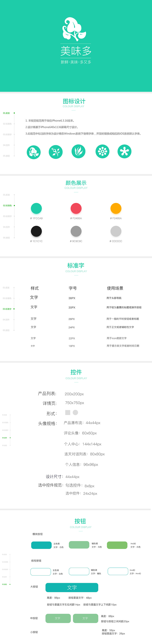Select highlighted 05.按钮 in 按钮 sidebar

click(5, 585)
